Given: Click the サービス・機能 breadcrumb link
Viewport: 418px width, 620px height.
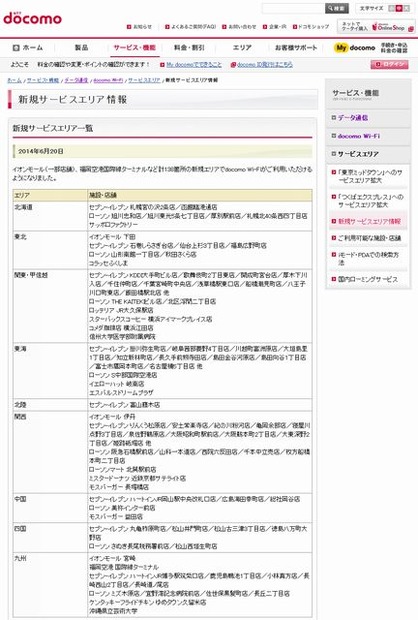Looking at the screenshot, I should click(43, 80).
